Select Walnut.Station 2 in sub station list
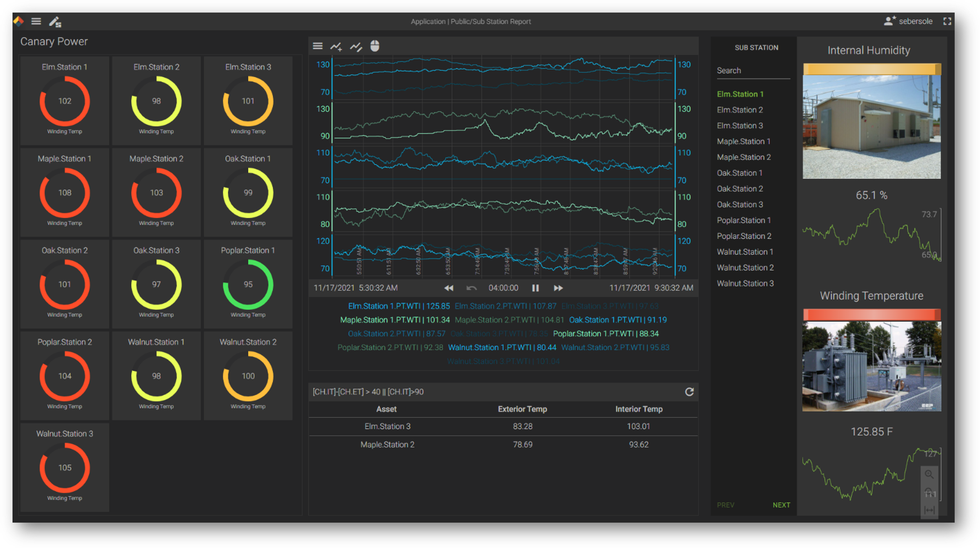This screenshot has width=980, height=548. pos(745,268)
